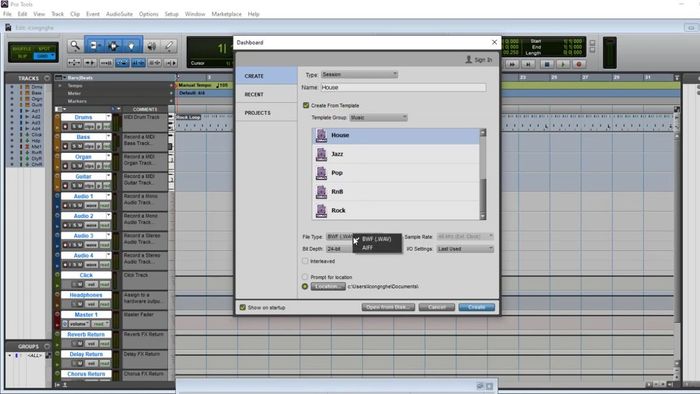The image size is (700, 394).
Task: Record-enable the Drums track
Action: [x=66, y=127]
